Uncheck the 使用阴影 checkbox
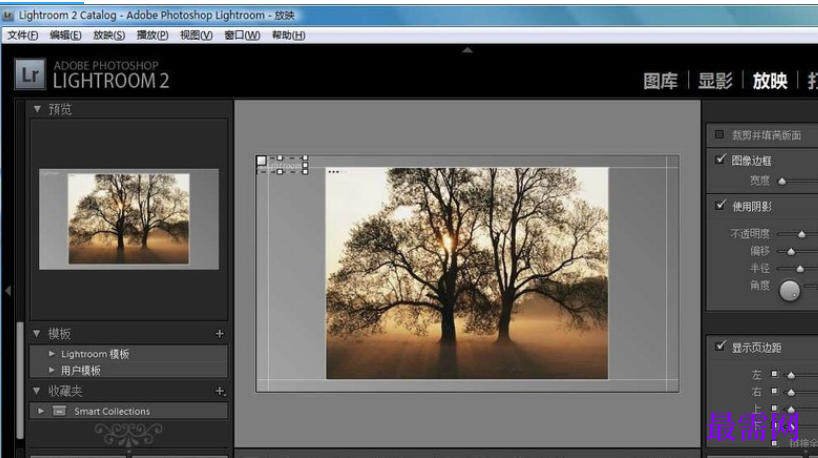This screenshot has height=458, width=818. coord(720,205)
